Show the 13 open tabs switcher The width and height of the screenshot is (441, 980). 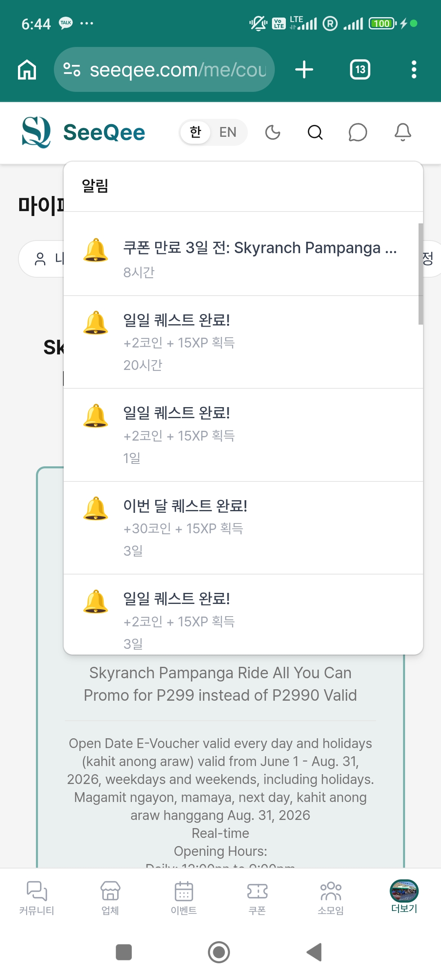point(360,69)
